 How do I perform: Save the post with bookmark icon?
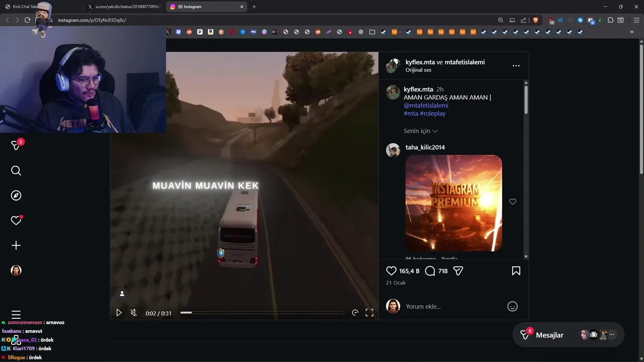(516, 271)
